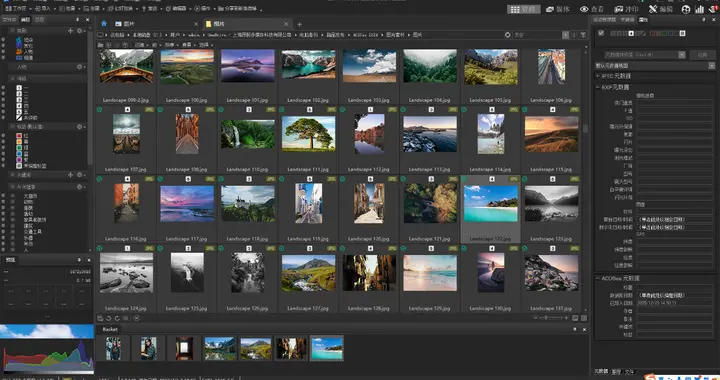Open the search box dropdown arrow
The width and height of the screenshot is (720, 380).
tap(565, 35)
